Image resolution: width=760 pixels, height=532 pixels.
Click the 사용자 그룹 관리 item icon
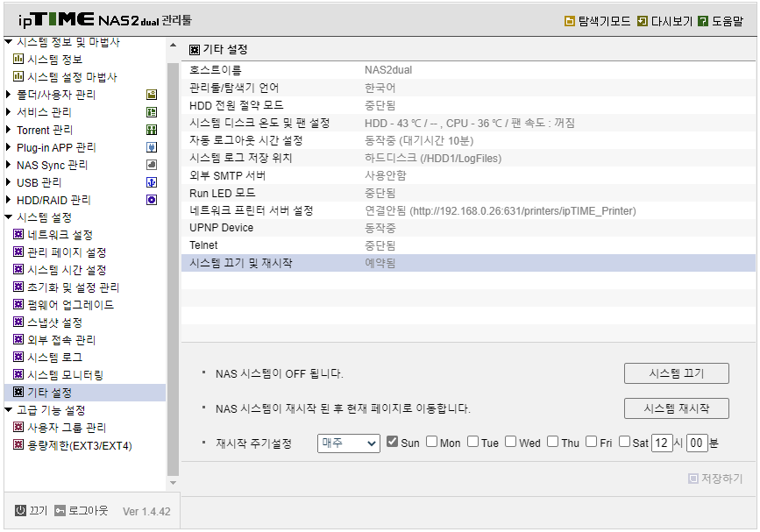tap(18, 427)
